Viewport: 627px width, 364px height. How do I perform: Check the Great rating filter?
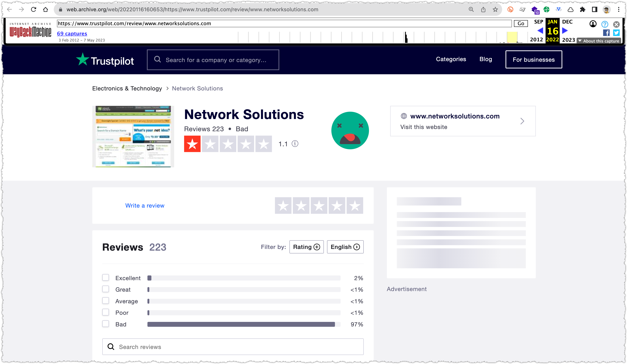[106, 289]
